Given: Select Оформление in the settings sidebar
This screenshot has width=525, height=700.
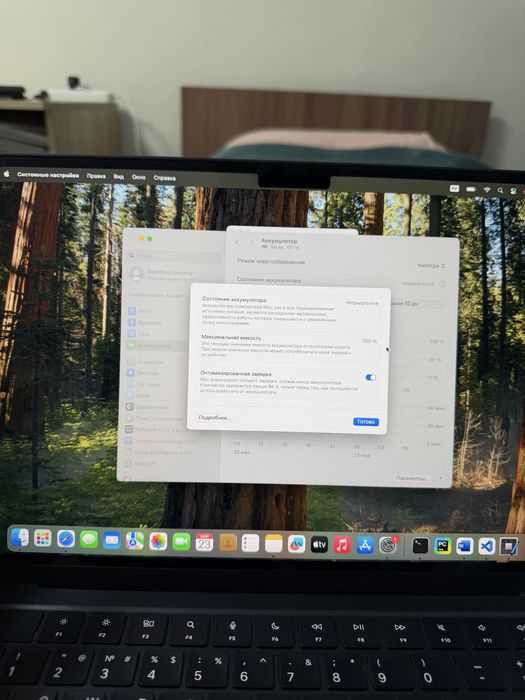Looking at the screenshot, I should point(147,407).
